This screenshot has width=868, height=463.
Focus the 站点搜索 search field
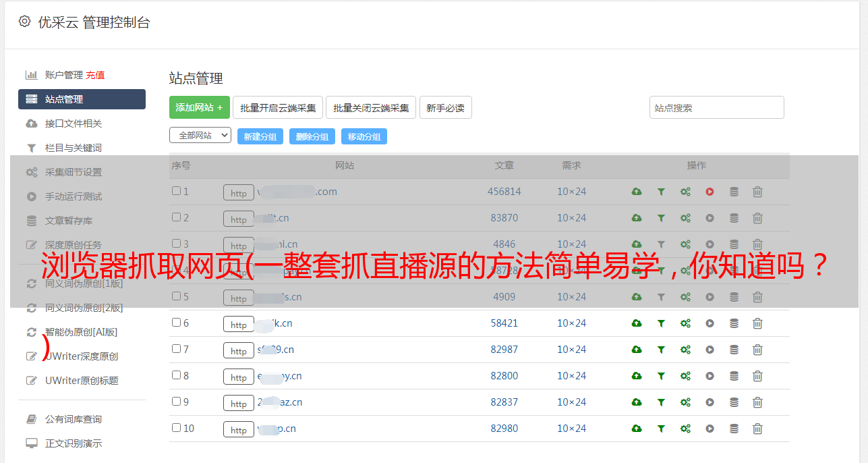(x=716, y=107)
